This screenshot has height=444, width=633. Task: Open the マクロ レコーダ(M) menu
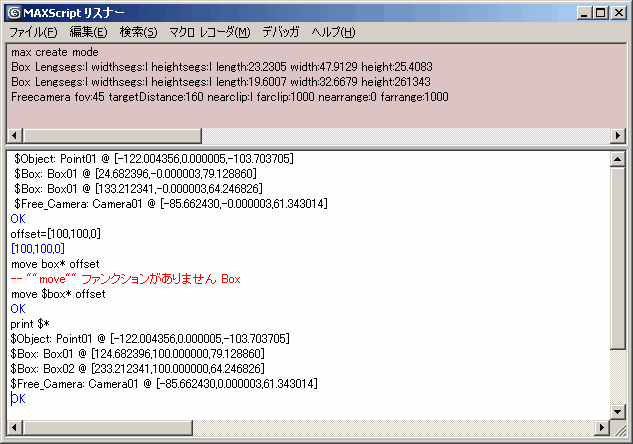210,32
